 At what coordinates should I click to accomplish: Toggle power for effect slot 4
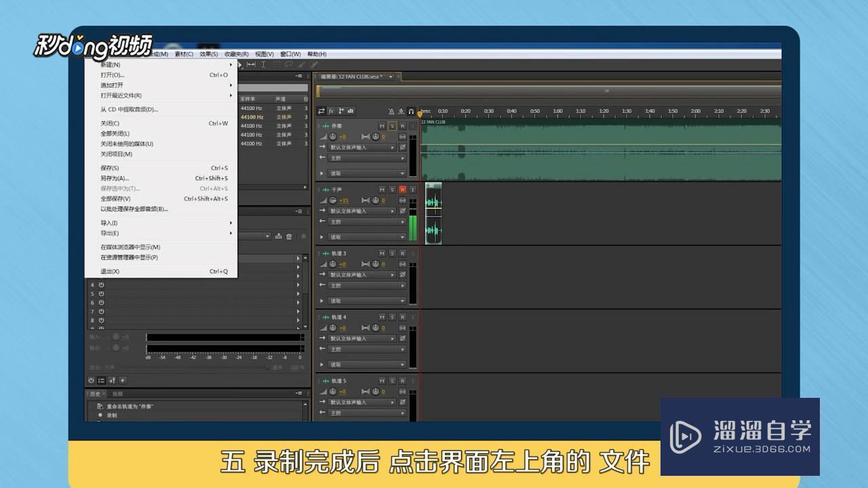tap(101, 285)
